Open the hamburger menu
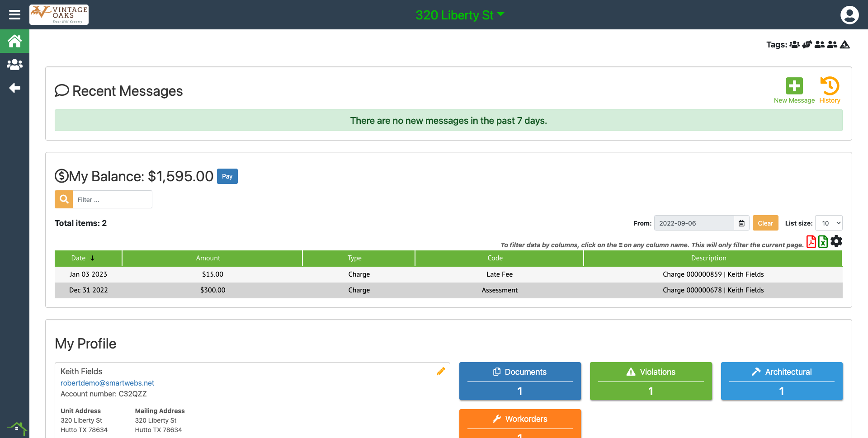Screen dimensions: 868x438 pyautogui.click(x=14, y=15)
